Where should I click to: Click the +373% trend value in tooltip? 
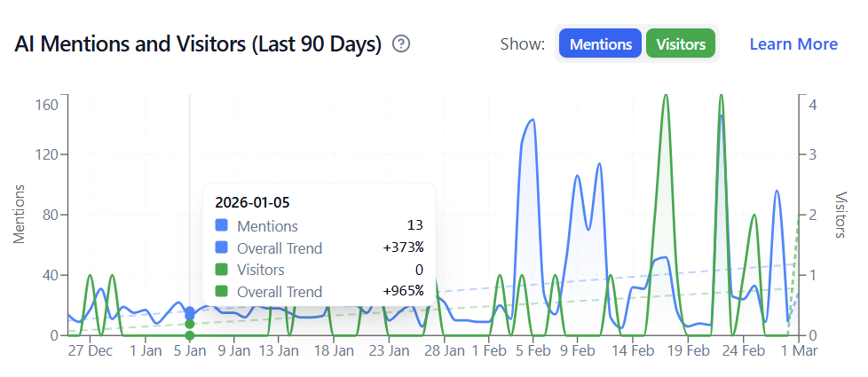click(403, 248)
